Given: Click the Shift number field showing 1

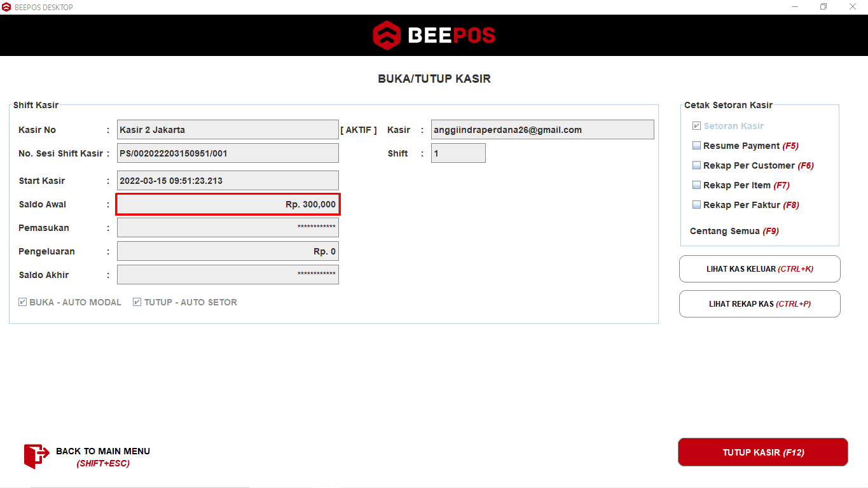Looking at the screenshot, I should click(458, 153).
